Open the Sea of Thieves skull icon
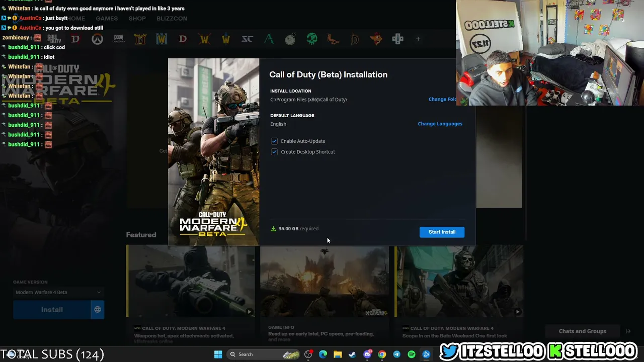644x362 pixels. [x=311, y=39]
